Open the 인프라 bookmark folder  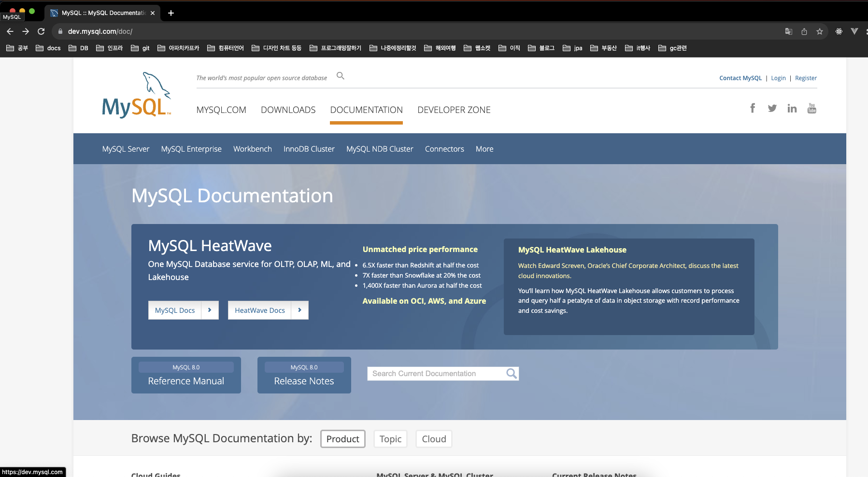tap(110, 48)
